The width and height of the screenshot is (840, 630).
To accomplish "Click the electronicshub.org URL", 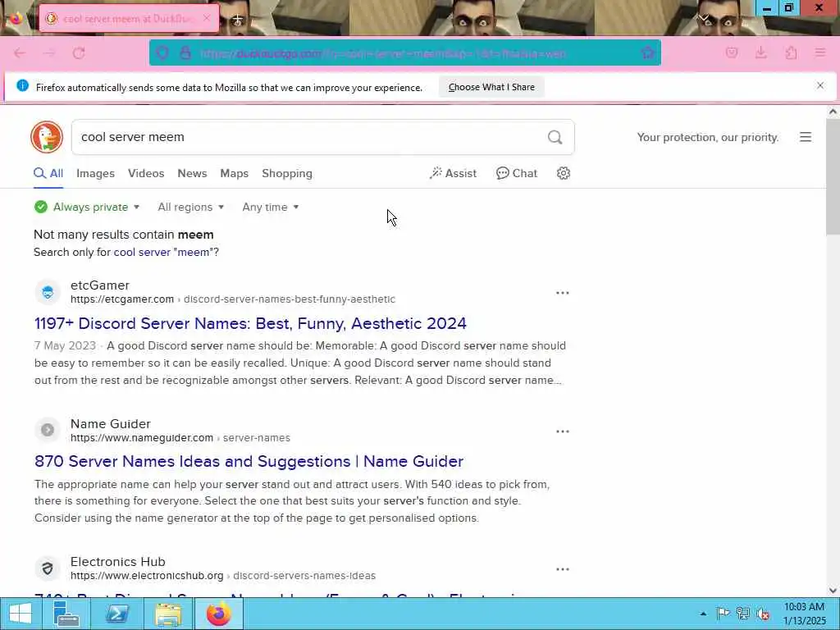I will (147, 575).
